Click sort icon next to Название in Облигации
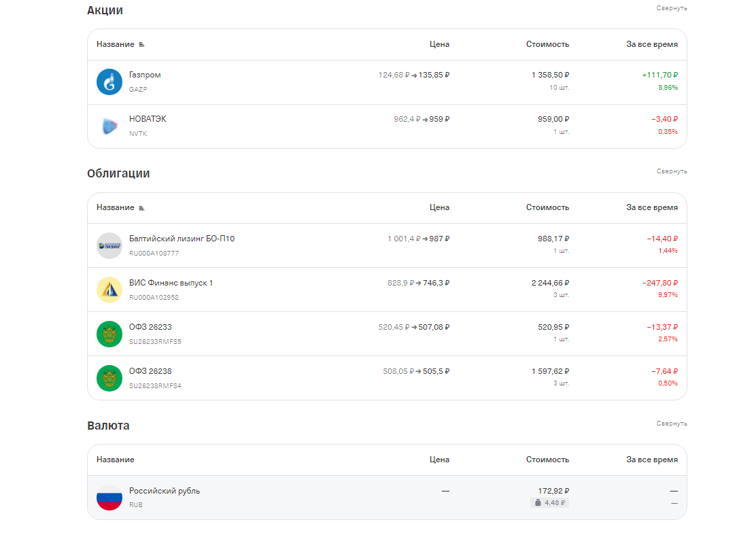 (141, 208)
